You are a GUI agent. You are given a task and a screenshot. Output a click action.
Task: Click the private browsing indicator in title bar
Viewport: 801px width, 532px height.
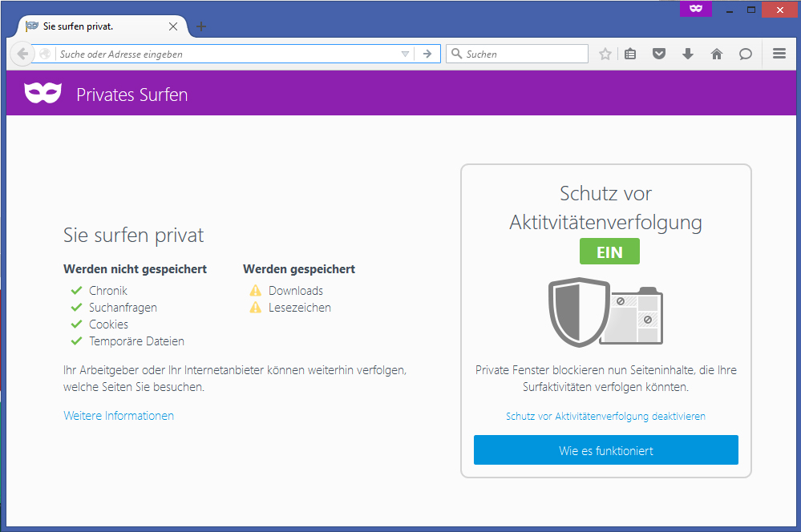[696, 9]
